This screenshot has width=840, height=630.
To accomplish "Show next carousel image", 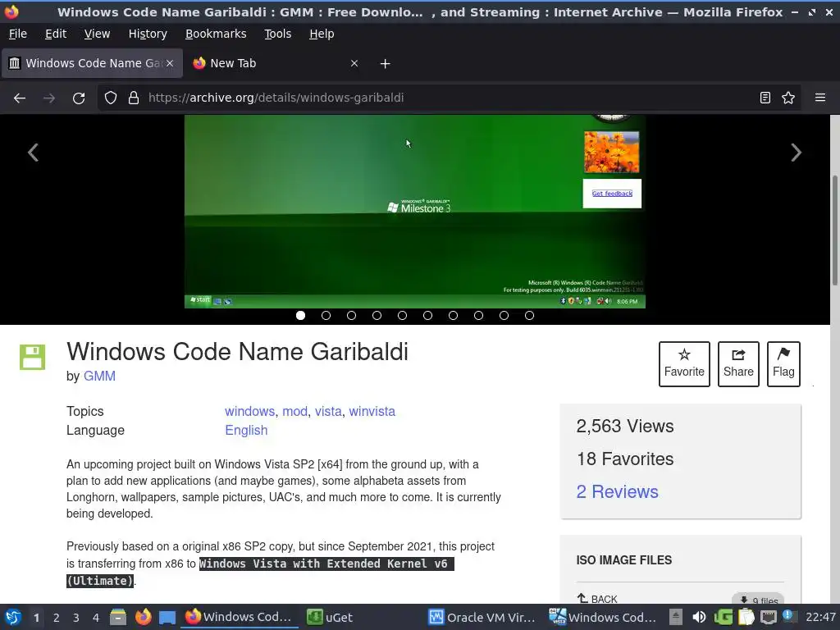I will click(x=796, y=153).
